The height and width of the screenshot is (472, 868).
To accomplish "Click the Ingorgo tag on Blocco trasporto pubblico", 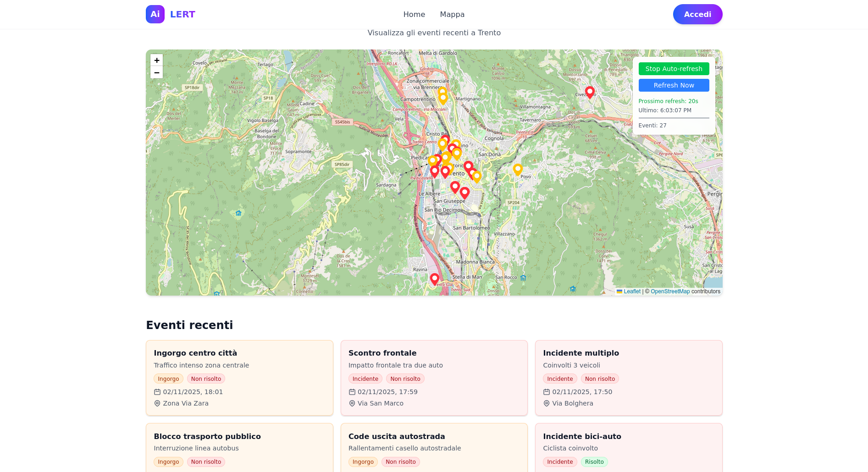I will click(x=168, y=462).
